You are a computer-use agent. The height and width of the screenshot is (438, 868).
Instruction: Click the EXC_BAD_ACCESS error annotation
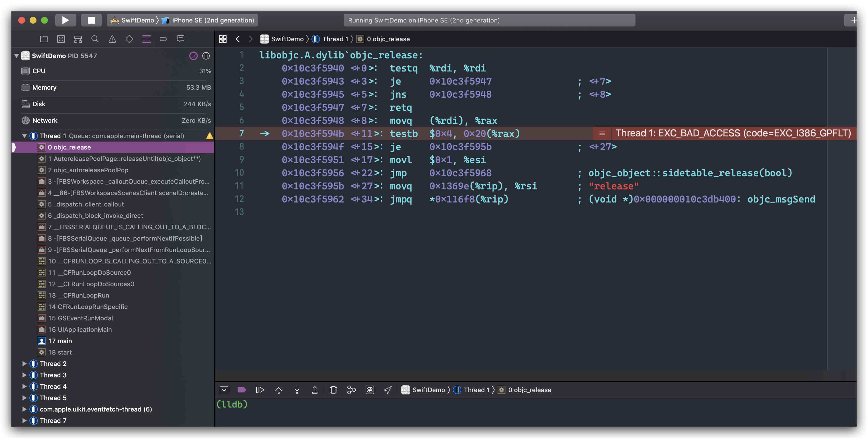[733, 134]
